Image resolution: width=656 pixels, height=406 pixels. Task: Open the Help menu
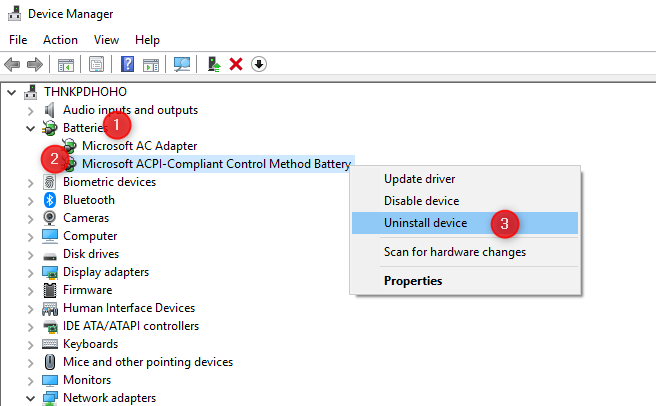point(147,40)
